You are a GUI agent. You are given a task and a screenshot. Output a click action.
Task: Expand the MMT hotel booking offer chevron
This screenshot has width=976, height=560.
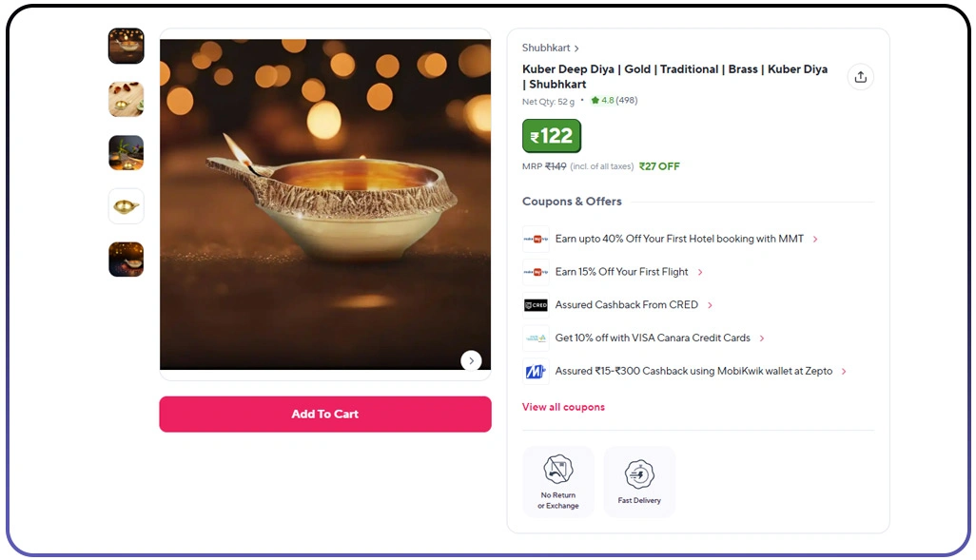click(x=815, y=240)
